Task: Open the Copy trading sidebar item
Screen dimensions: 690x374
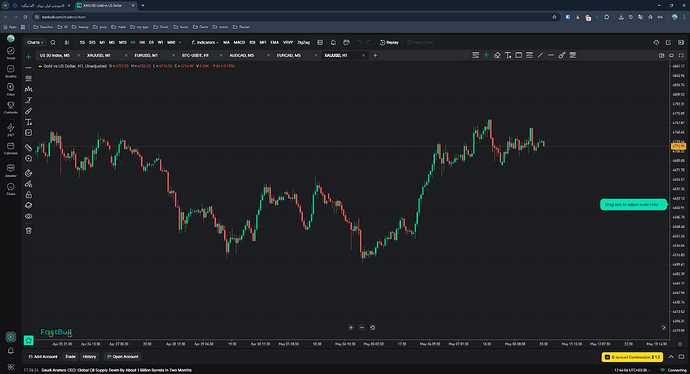Action: 11,89
